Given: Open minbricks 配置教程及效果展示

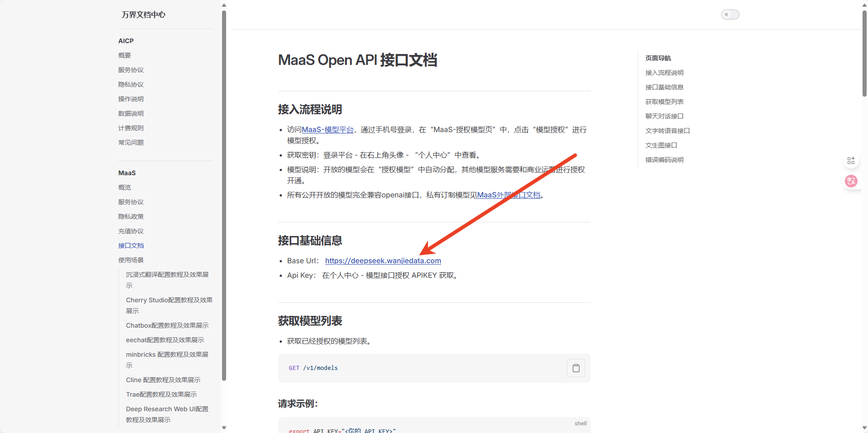Looking at the screenshot, I should tap(167, 360).
